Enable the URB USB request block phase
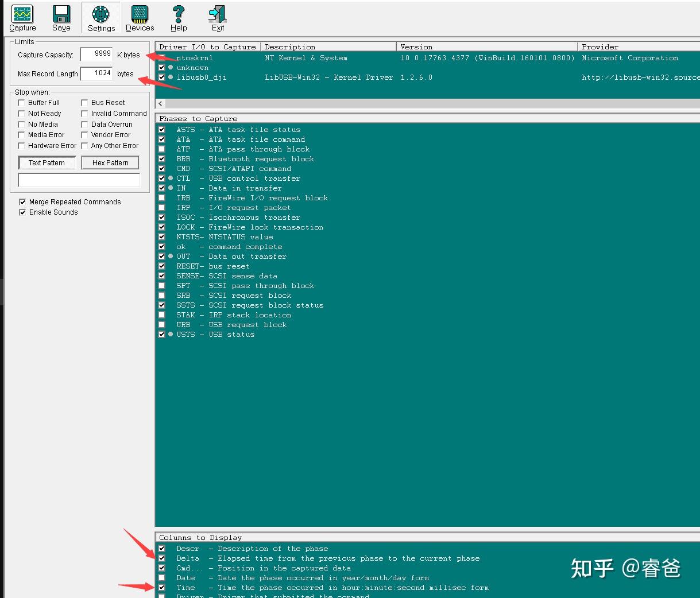The height and width of the screenshot is (598, 700). [162, 325]
